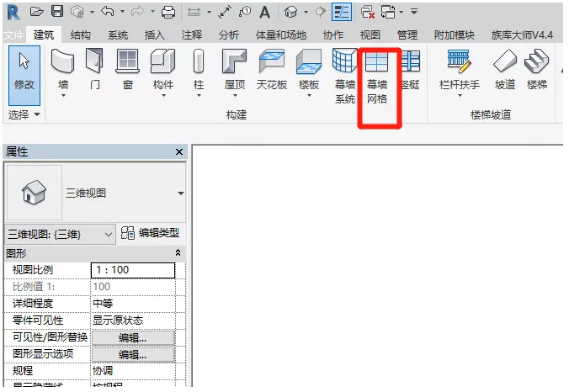Switch to the 系统 ribbon tab
Screen dimensions: 569x392
click(x=118, y=35)
